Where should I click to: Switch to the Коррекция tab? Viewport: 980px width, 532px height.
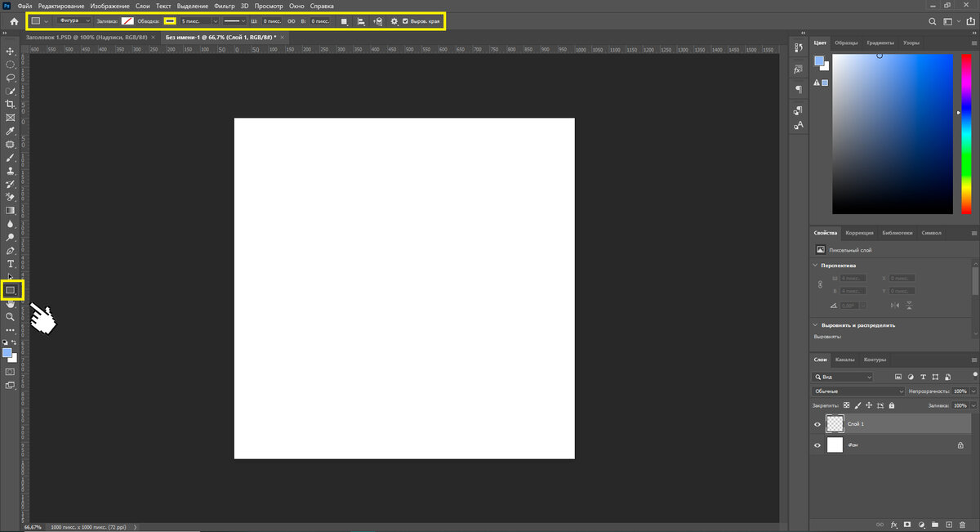click(x=860, y=233)
